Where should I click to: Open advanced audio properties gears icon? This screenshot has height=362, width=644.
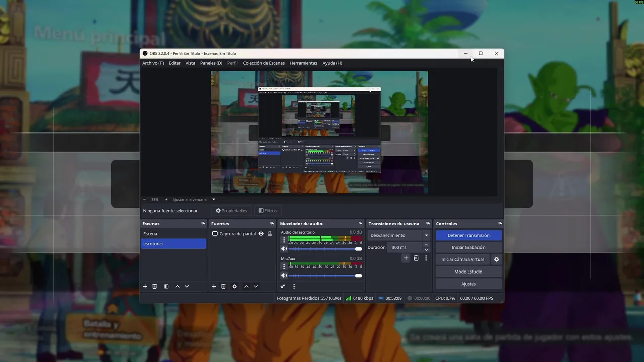click(x=283, y=286)
